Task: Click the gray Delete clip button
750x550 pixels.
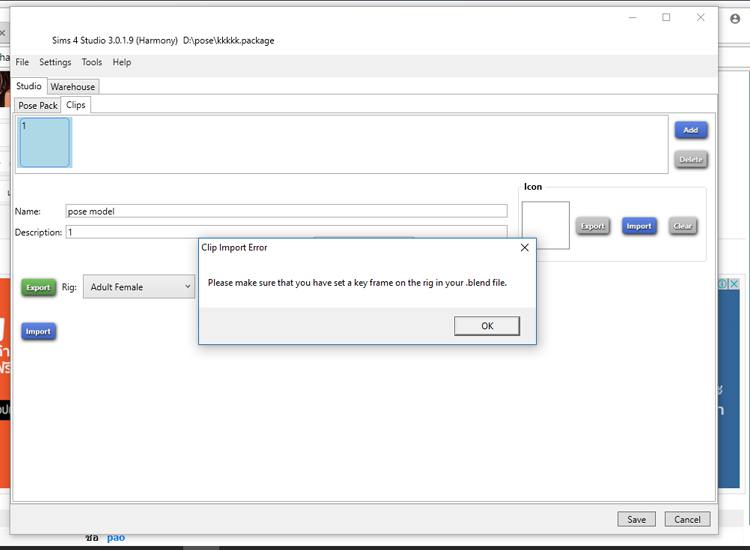Action: click(x=691, y=159)
